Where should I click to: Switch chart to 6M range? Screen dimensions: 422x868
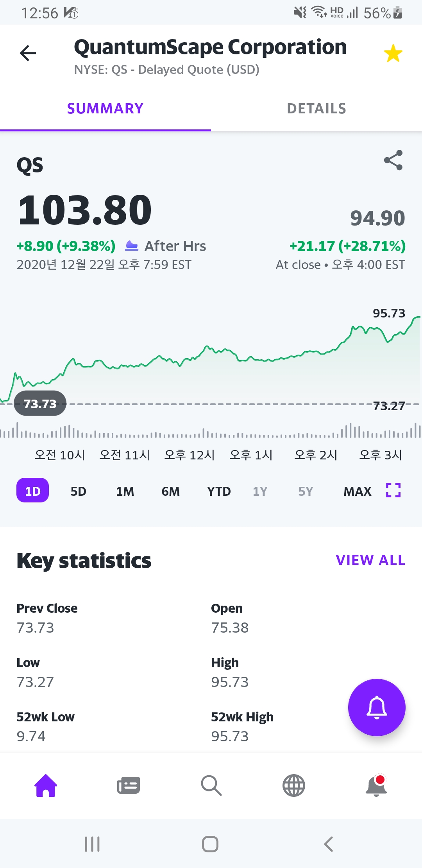coord(171,491)
